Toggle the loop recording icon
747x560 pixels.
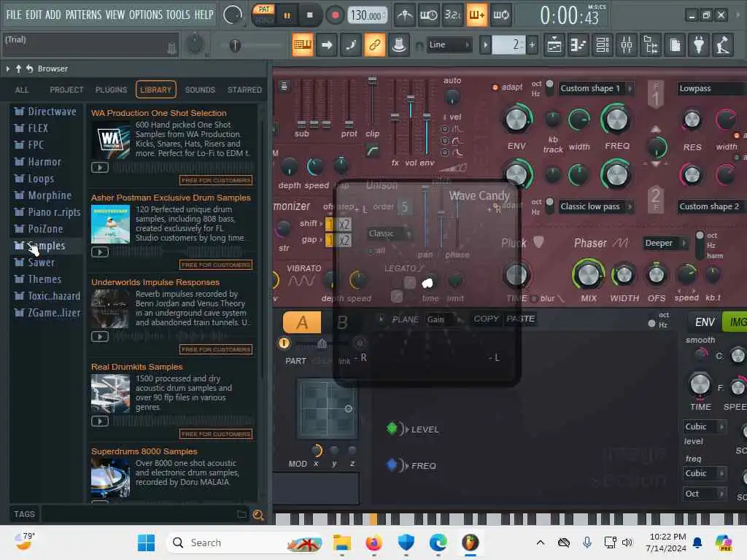[x=500, y=16]
